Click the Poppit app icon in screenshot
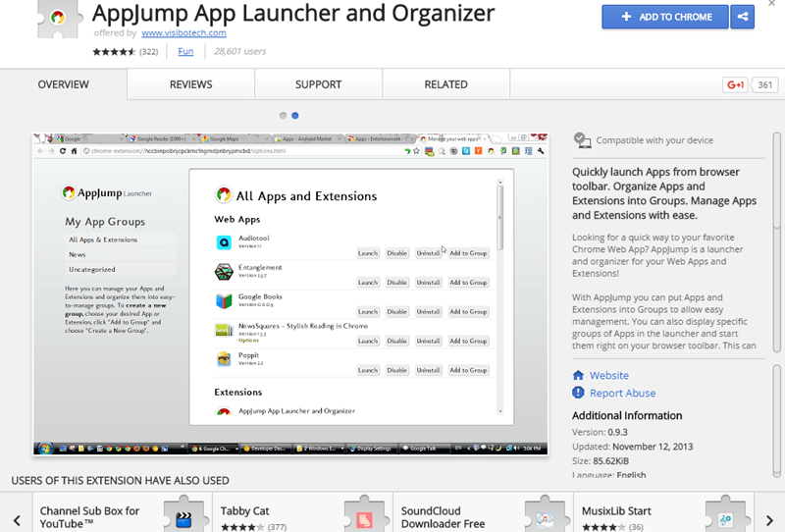This screenshot has width=785, height=532. point(224,359)
